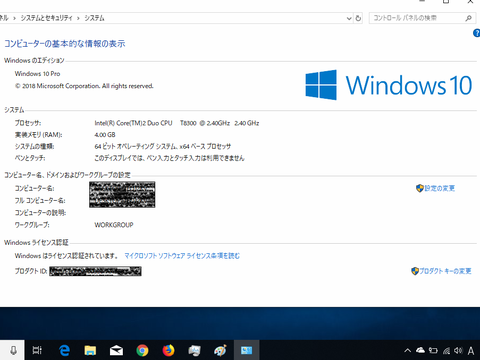Launch Google Chrome from the taskbar

(142, 350)
